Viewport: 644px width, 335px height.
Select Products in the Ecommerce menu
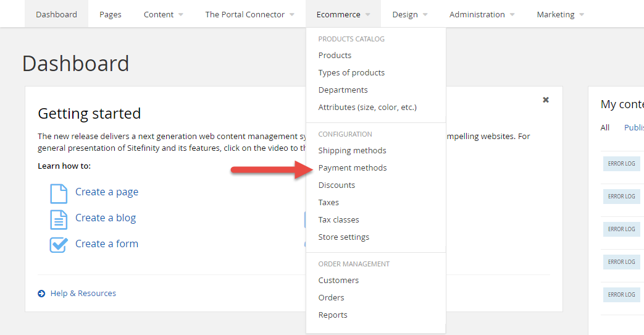335,55
